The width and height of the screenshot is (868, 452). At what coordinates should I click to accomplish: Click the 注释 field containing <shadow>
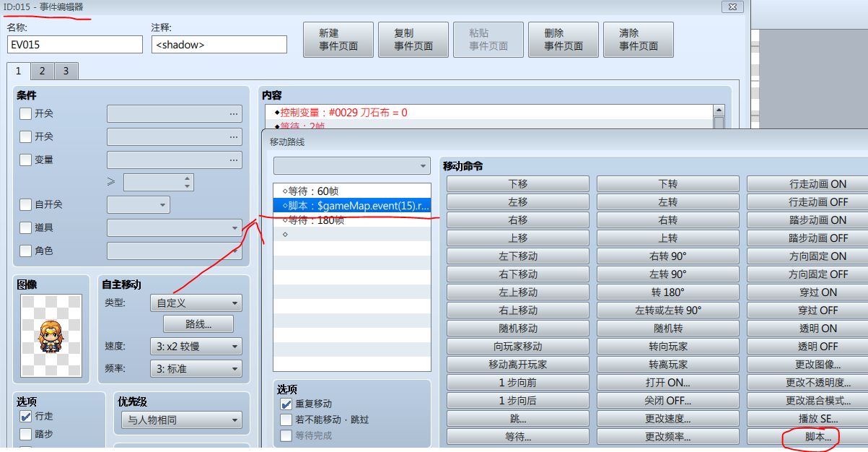point(219,44)
